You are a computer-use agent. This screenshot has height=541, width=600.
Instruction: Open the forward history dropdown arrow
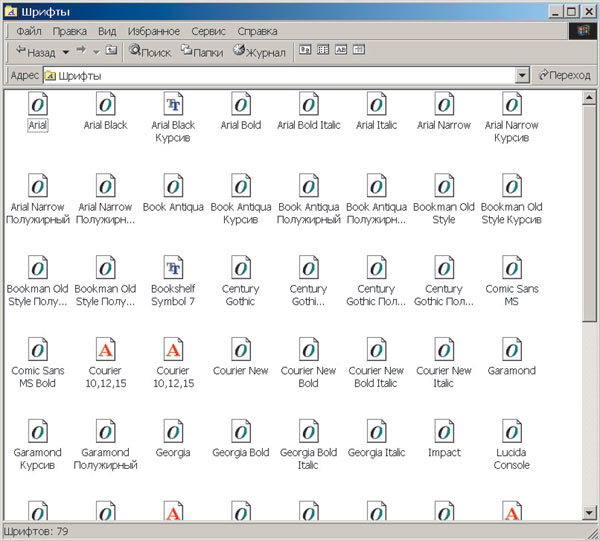tap(96, 52)
